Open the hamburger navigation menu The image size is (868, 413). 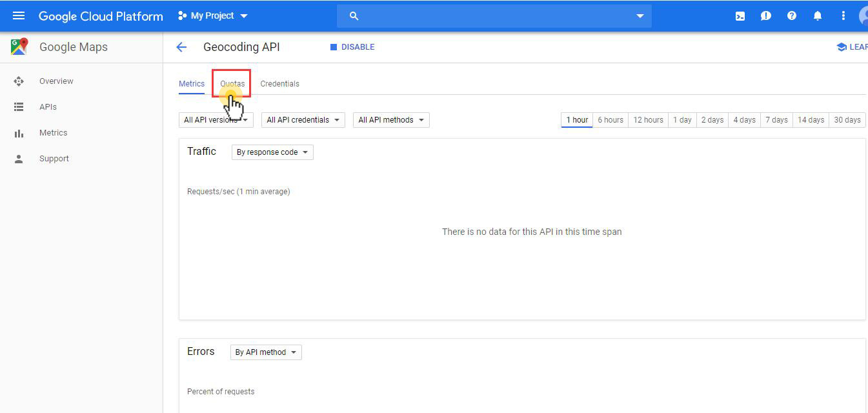(x=19, y=15)
